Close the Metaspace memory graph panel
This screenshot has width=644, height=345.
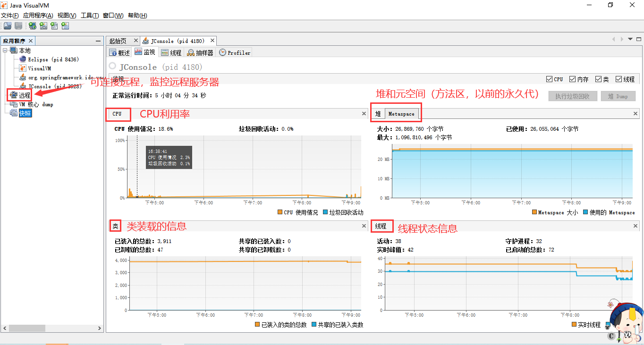coord(636,114)
